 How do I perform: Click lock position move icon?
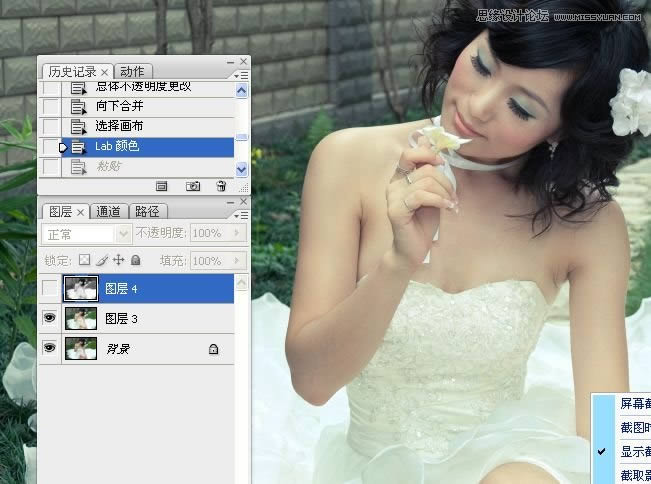[118, 260]
